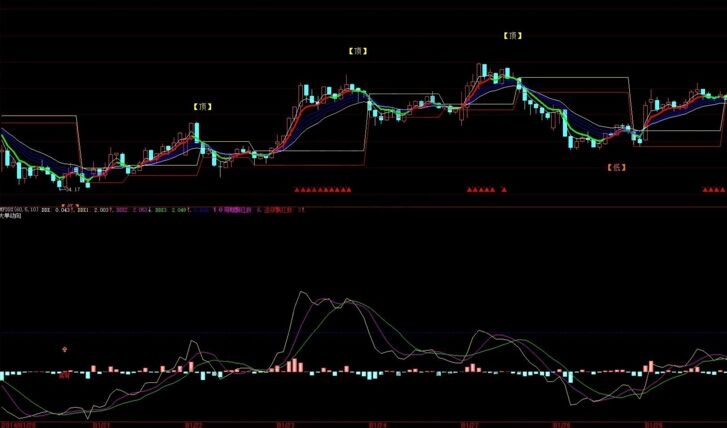
Task: Click the 【低】 bottom signal marker
Action: [617, 167]
